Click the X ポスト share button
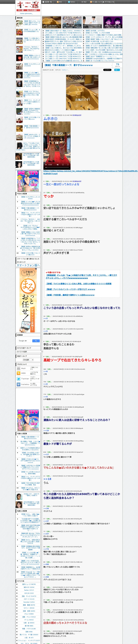Screen dimensions: 138x644 click(x=107, y=70)
